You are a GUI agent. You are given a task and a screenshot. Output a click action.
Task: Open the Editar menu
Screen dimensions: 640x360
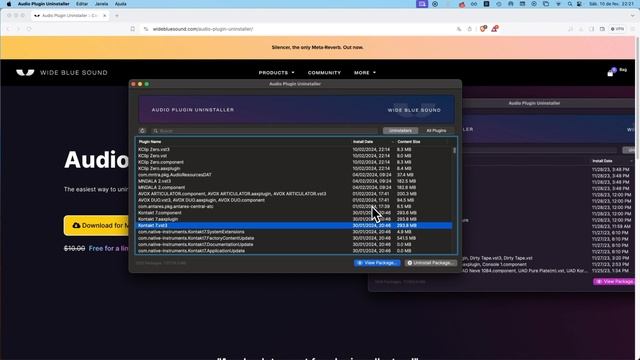pos(82,4)
